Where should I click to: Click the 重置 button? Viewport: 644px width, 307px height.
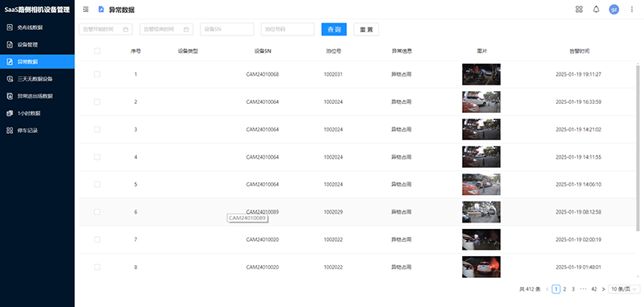pyautogui.click(x=366, y=30)
